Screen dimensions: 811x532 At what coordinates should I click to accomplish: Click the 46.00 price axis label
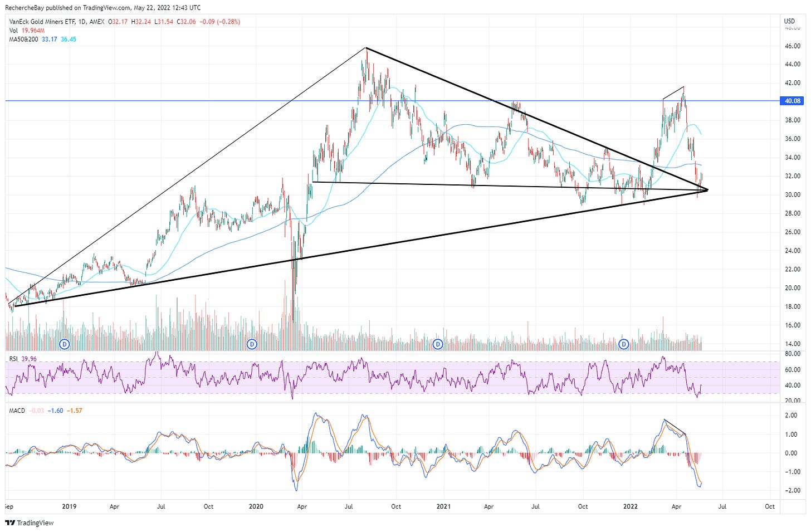point(793,46)
